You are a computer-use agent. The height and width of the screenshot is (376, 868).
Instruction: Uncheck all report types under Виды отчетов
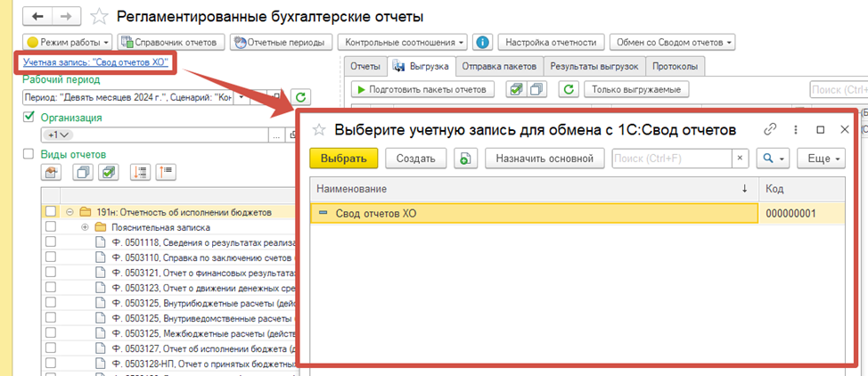[83, 173]
